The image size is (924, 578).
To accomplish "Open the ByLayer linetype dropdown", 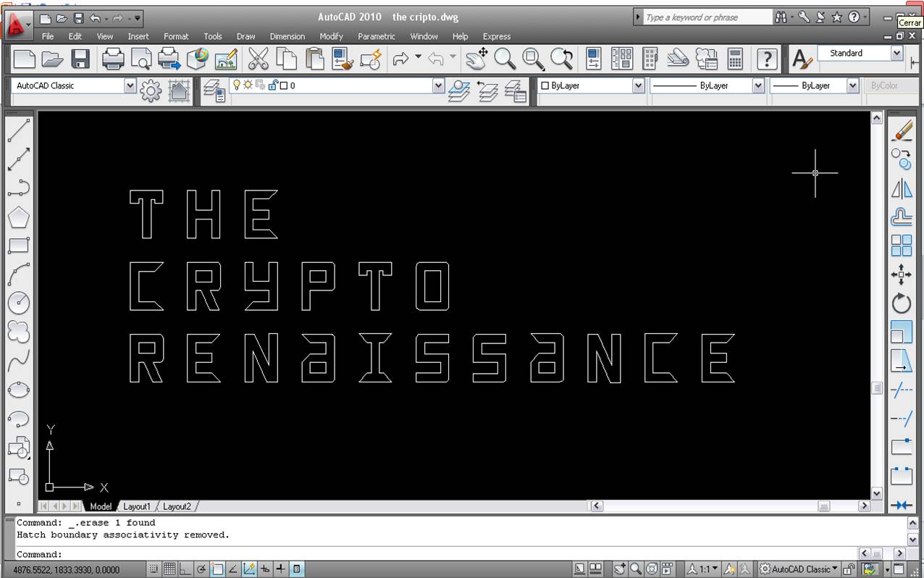I will point(758,85).
